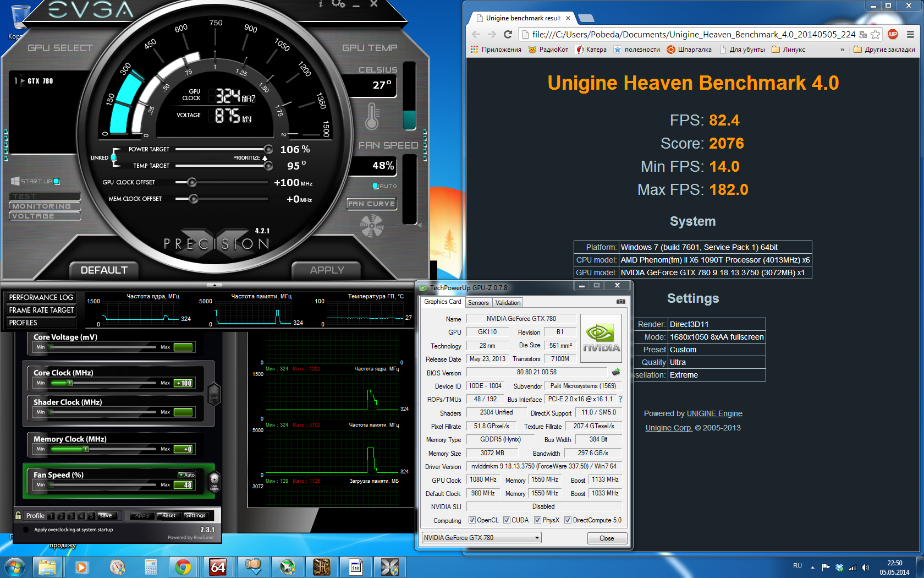Screen dimensions: 924x578
Task: Open EVGA Precision settings gear icon
Action: tap(338, 4)
